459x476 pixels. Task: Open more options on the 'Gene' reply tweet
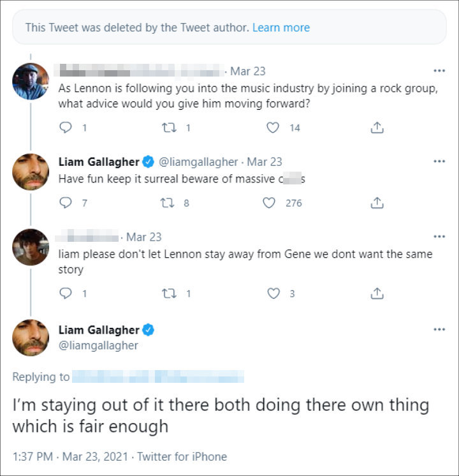[439, 237]
